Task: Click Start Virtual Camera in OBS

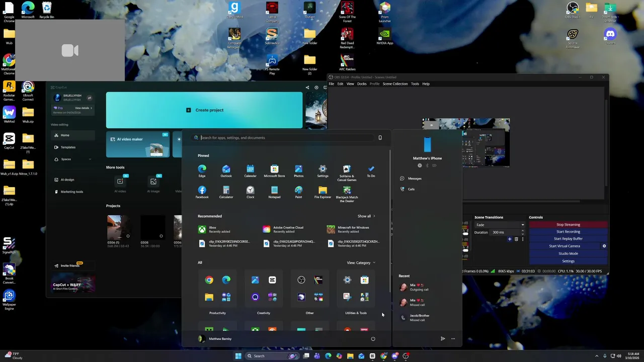Action: (x=565, y=246)
